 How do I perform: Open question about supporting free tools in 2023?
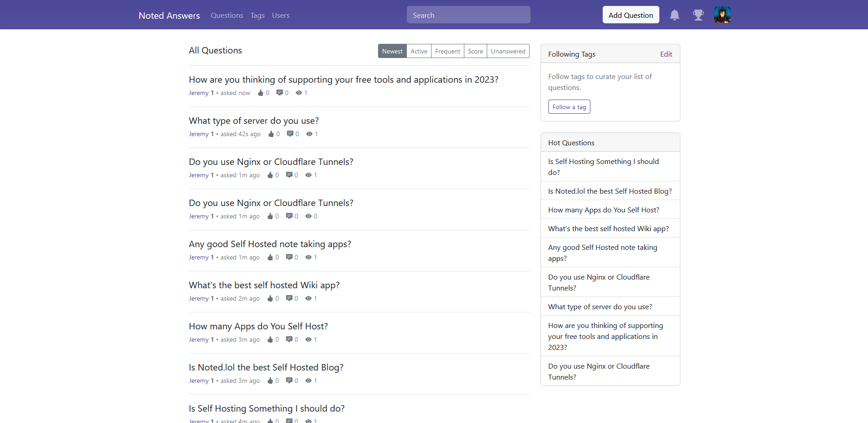coord(344,79)
